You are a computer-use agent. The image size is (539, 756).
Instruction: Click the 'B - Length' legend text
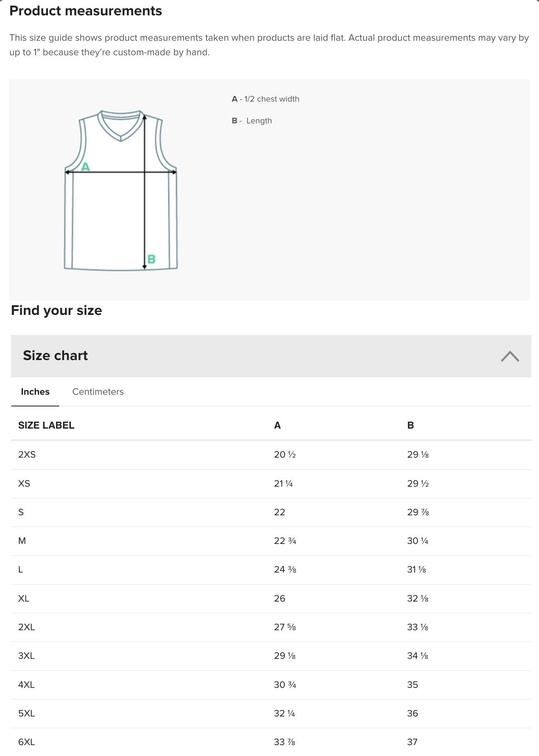(x=252, y=121)
